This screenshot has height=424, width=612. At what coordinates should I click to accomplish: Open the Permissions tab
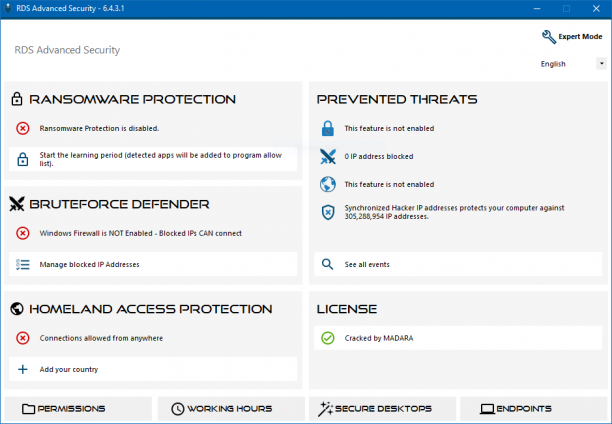point(78,409)
